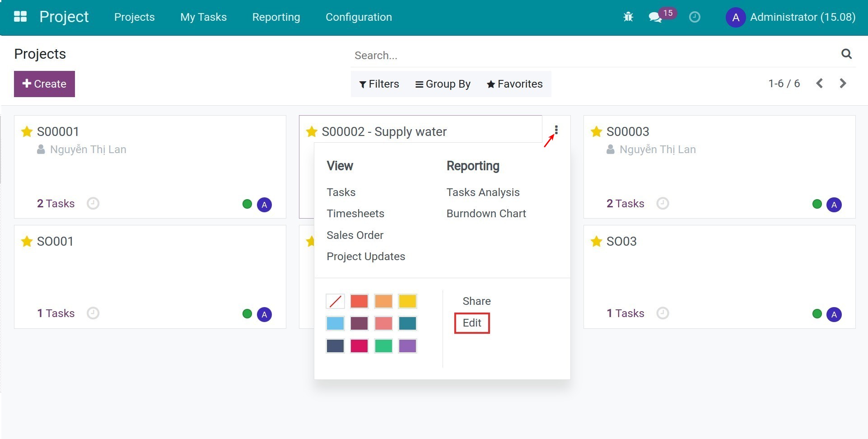
Task: Click the debug bug icon
Action: pos(628,17)
